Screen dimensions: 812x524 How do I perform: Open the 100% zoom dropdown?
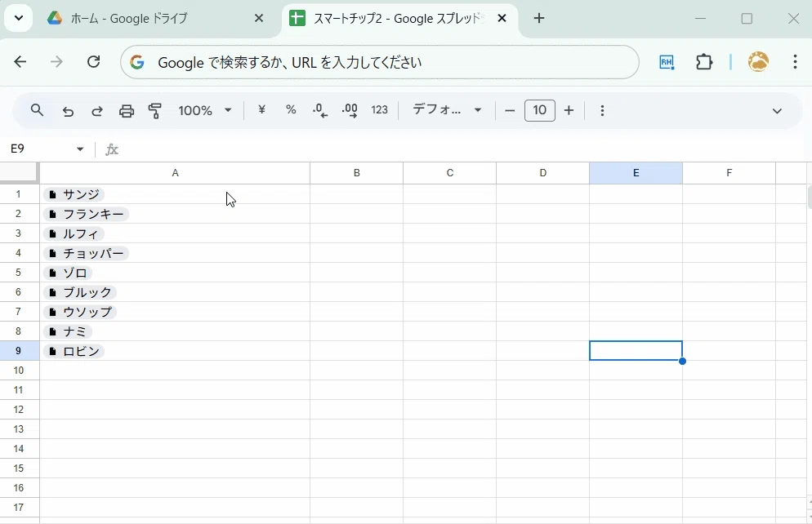(205, 110)
